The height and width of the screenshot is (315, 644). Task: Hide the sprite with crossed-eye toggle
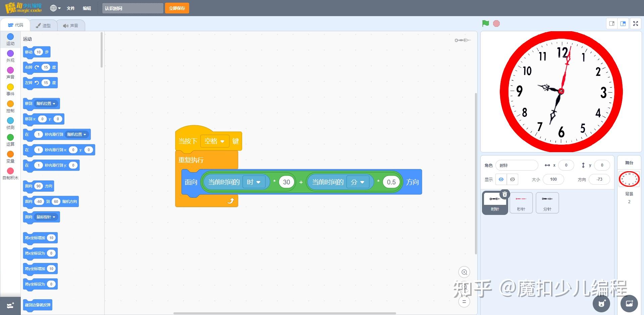(512, 179)
